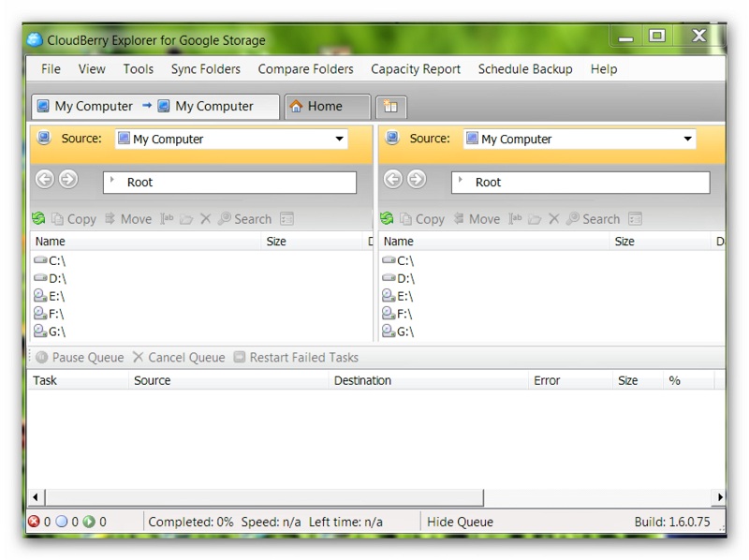The width and height of the screenshot is (749, 560).
Task: Click Move in the left pane toolbar
Action: coord(128,219)
